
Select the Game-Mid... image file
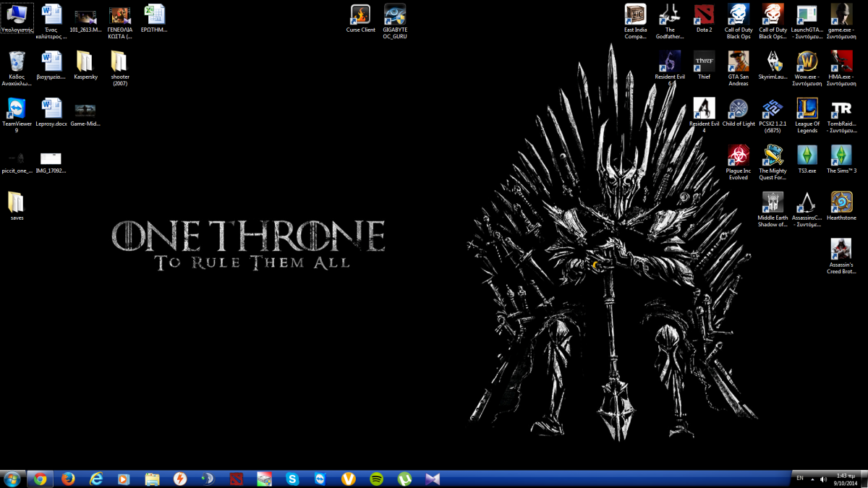[85, 115]
